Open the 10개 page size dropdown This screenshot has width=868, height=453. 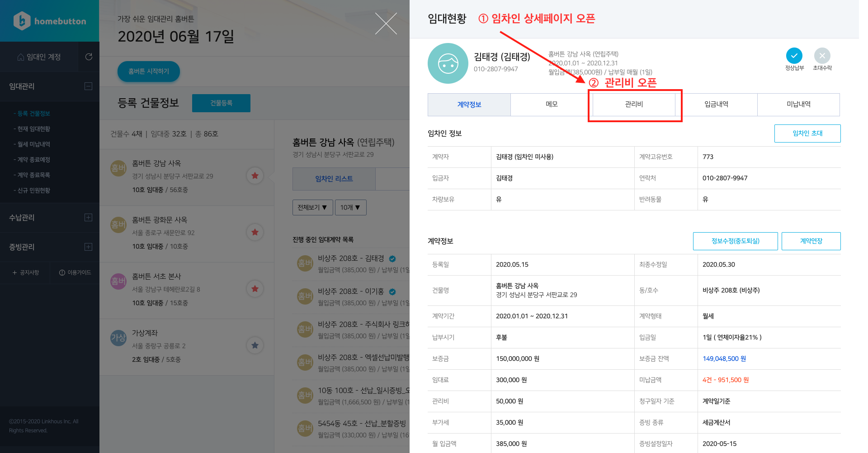(x=351, y=207)
